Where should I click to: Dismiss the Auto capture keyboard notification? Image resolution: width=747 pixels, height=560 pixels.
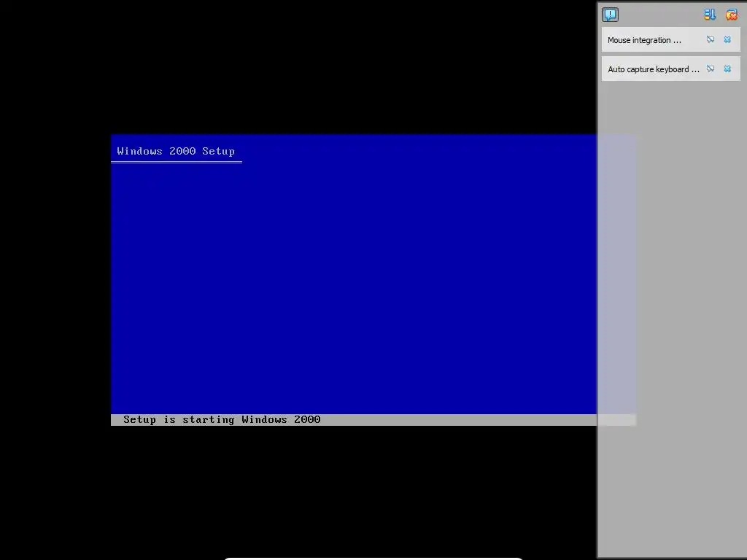tap(727, 69)
